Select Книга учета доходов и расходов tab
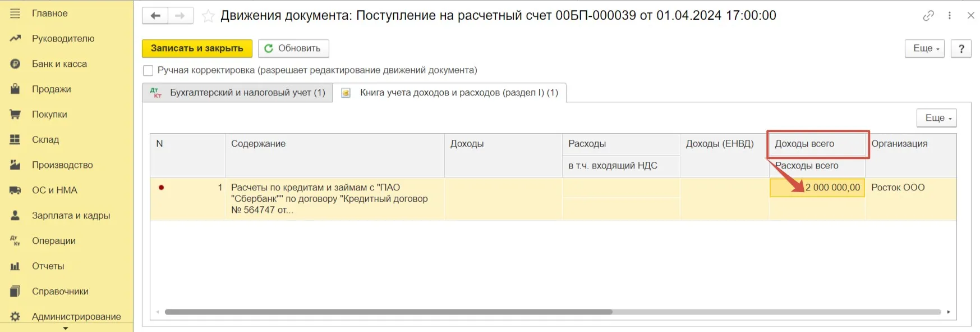The image size is (980, 332). 450,93
